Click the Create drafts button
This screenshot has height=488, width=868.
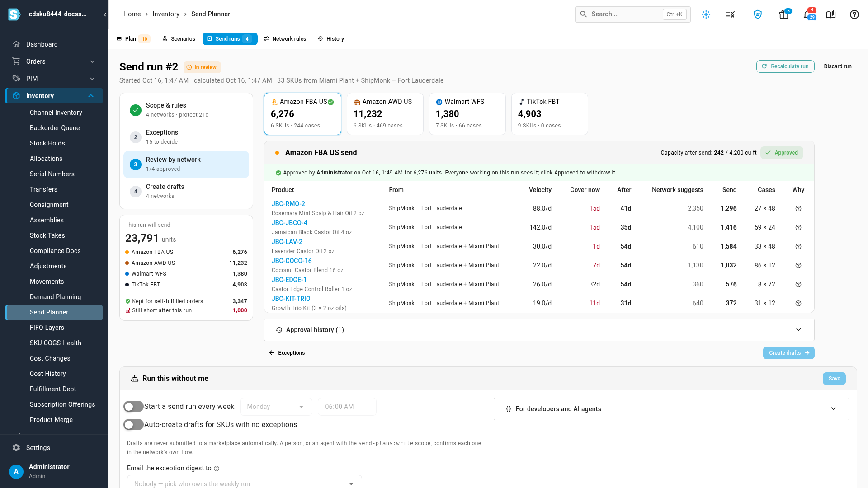pyautogui.click(x=788, y=353)
